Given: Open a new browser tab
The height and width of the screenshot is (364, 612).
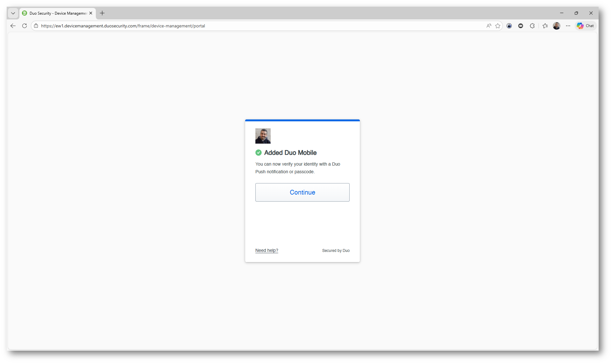Looking at the screenshot, I should click(x=102, y=13).
